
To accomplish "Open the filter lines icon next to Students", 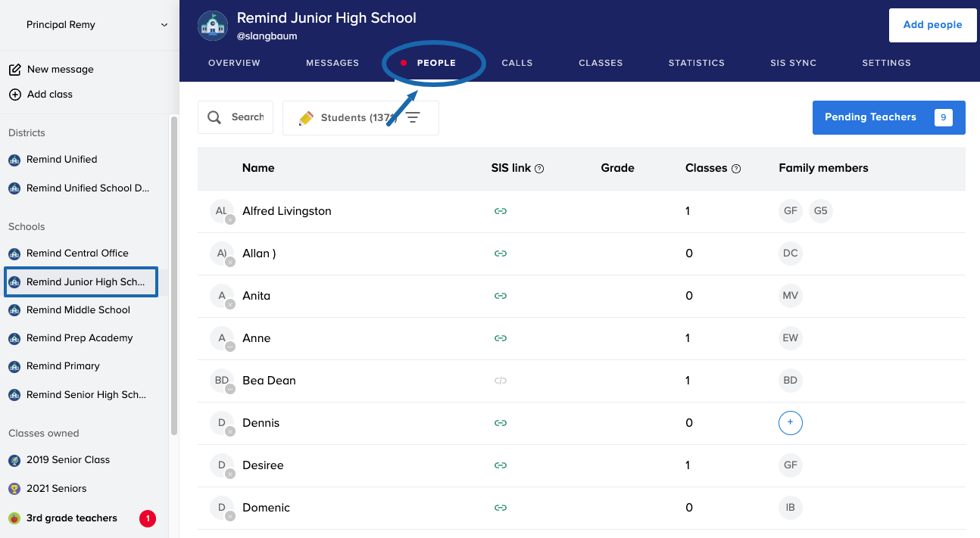I will [x=413, y=118].
